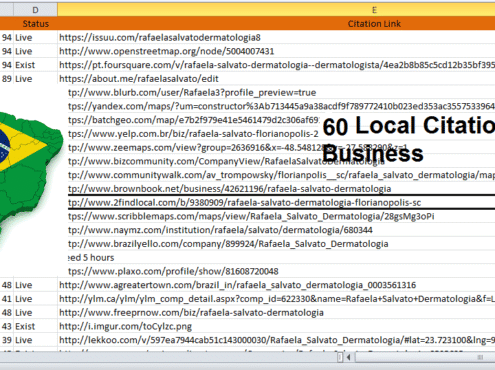Open the pt.foursquare.com citation link
This screenshot has width=495, height=370.
[x=277, y=65]
